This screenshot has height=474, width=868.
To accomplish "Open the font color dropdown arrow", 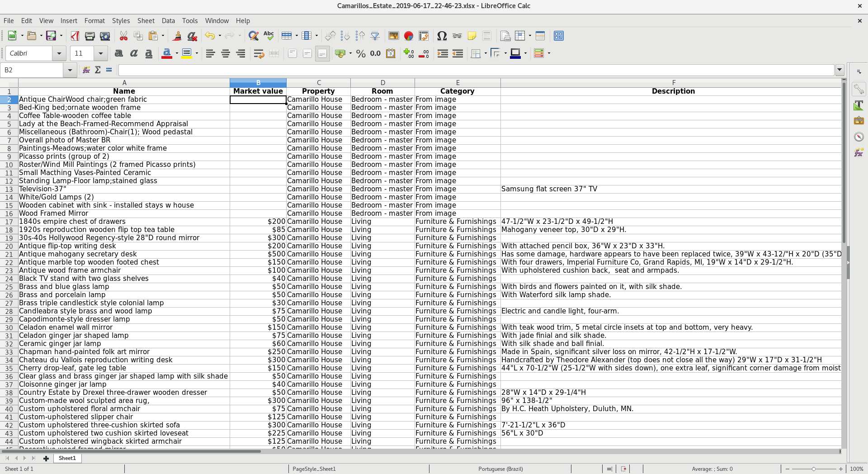I will click(177, 53).
